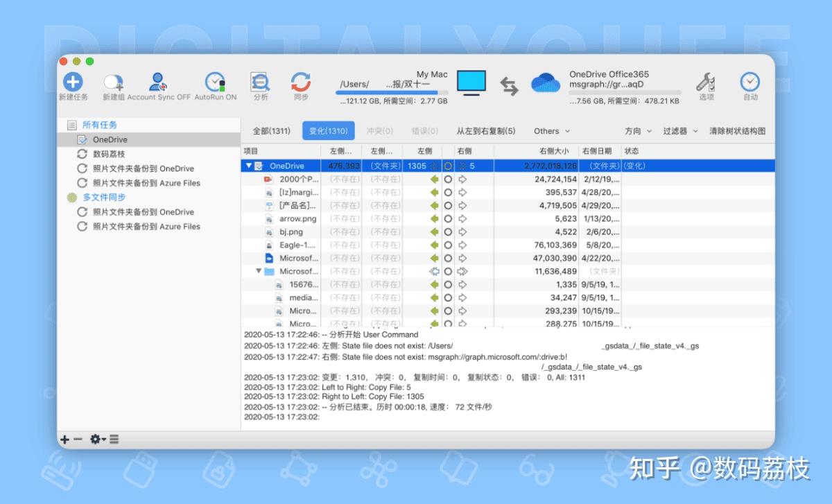
Task: Switch to the 从左到右复制(5) tab
Action: 485,131
